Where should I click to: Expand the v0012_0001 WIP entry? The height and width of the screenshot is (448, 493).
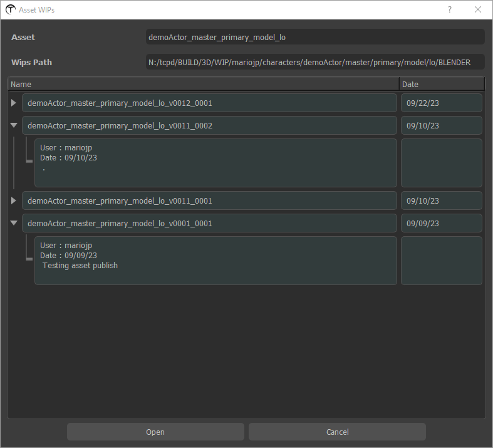coord(14,103)
